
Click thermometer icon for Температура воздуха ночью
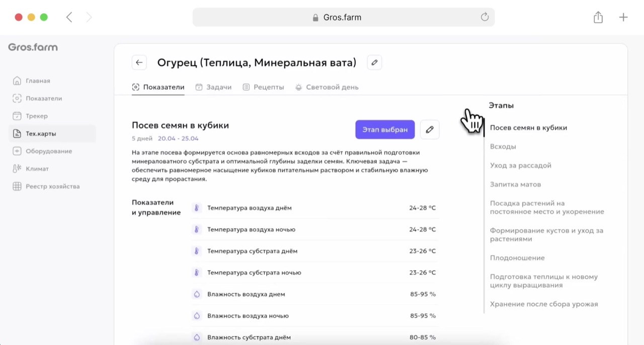pos(197,230)
